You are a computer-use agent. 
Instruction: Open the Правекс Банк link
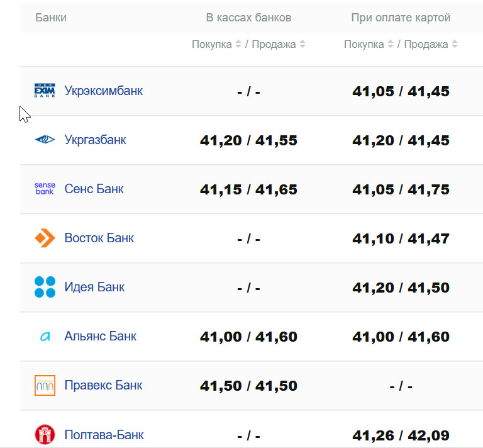click(x=103, y=385)
